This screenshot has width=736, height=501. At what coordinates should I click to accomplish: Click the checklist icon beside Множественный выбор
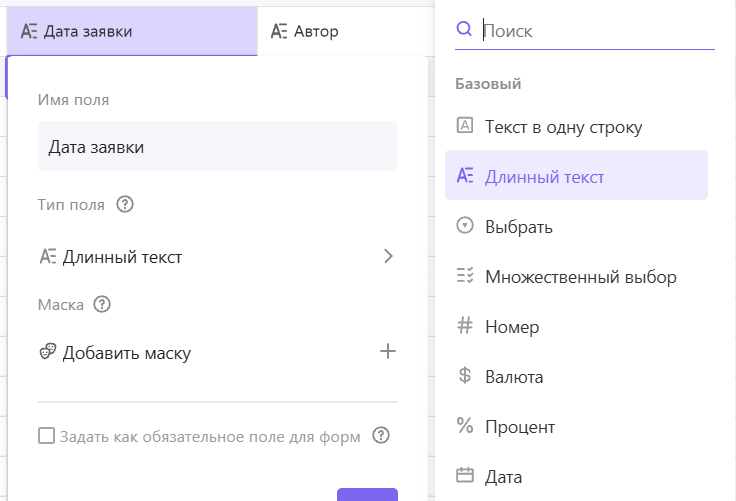[465, 275]
